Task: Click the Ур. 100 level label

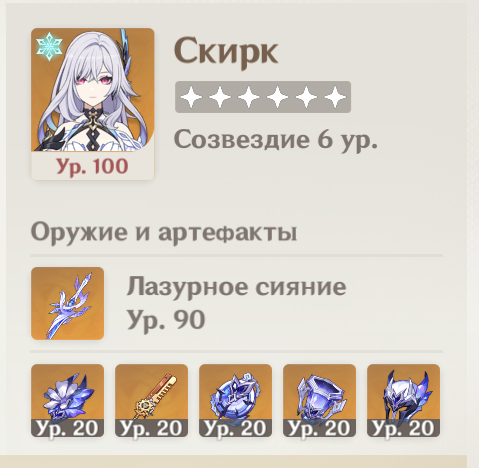Action: (92, 166)
